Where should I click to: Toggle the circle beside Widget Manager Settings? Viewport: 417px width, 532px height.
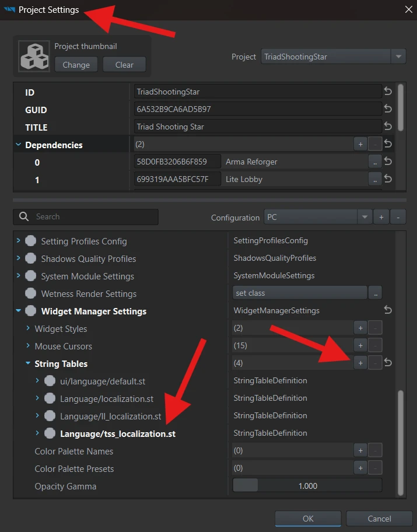[x=30, y=311]
